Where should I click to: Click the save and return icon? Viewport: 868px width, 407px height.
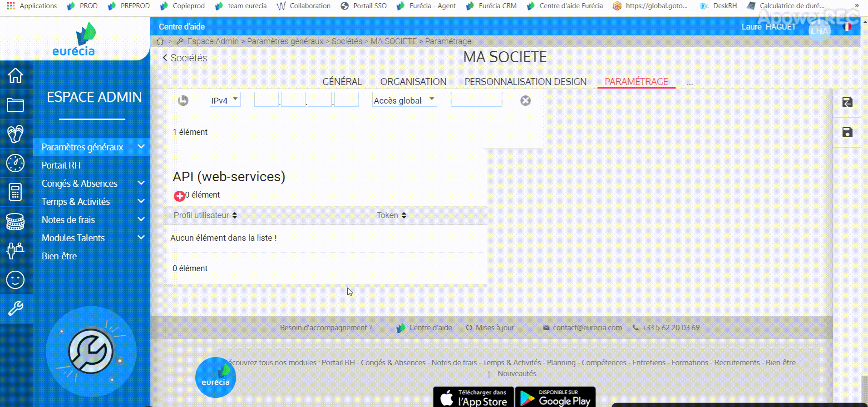tap(847, 103)
